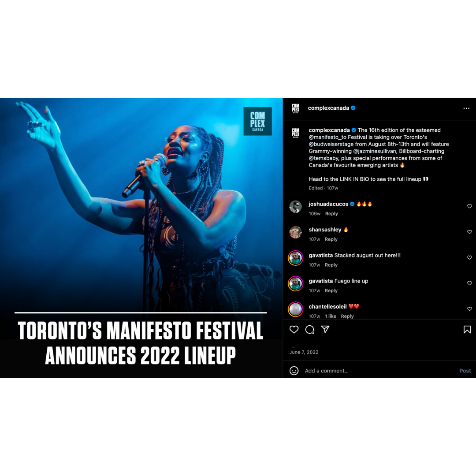Reply to shansashley comment
This screenshot has height=476, width=476.
click(331, 239)
